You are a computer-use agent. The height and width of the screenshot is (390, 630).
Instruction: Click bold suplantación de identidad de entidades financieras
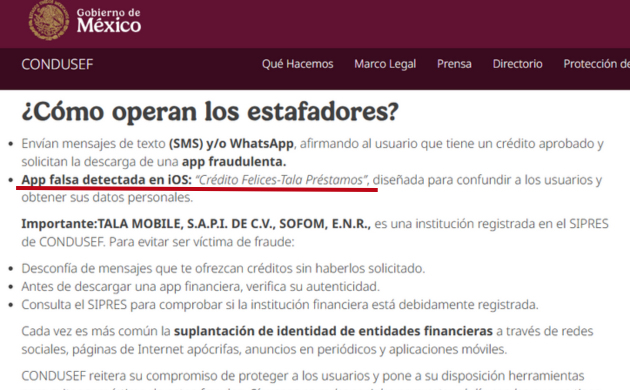click(333, 331)
